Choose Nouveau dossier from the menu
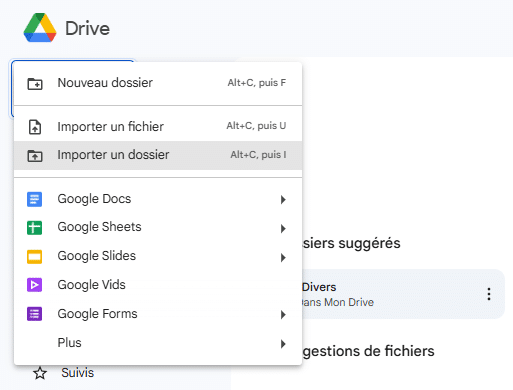The image size is (513, 390). click(x=158, y=83)
